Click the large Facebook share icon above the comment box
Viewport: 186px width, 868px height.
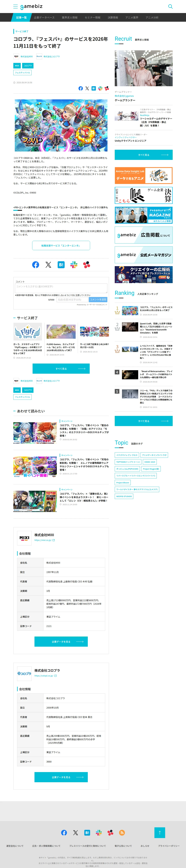[x=35, y=265]
